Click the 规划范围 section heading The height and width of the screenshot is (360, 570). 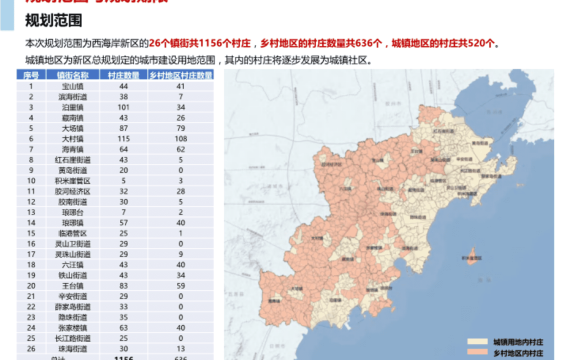53,20
